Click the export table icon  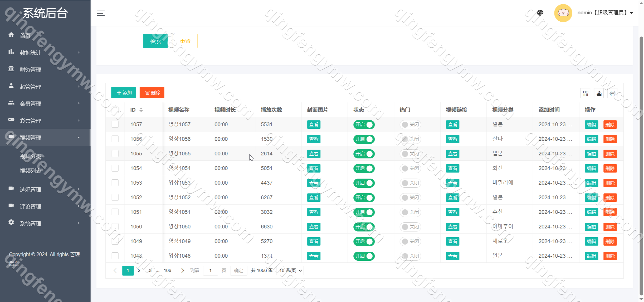pos(599,93)
